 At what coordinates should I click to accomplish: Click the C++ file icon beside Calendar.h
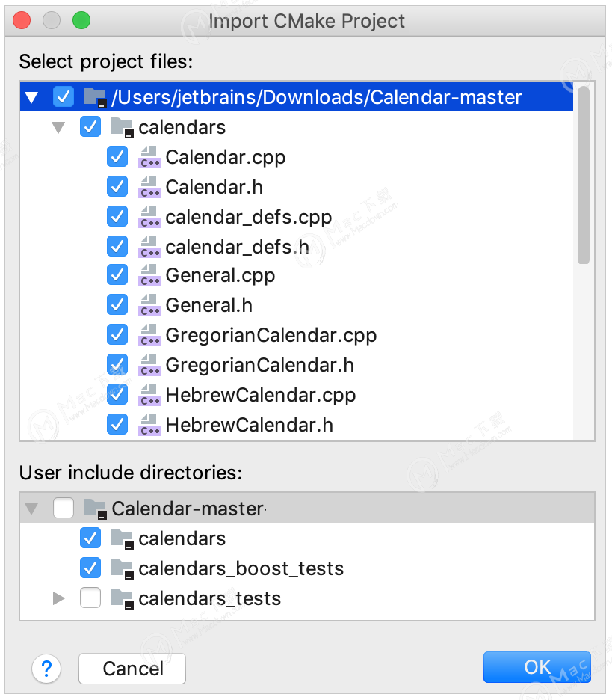[x=149, y=187]
